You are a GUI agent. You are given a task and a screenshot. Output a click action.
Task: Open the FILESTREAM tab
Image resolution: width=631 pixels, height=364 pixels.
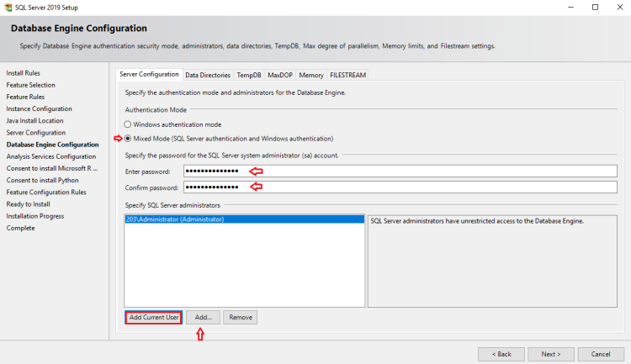[347, 75]
